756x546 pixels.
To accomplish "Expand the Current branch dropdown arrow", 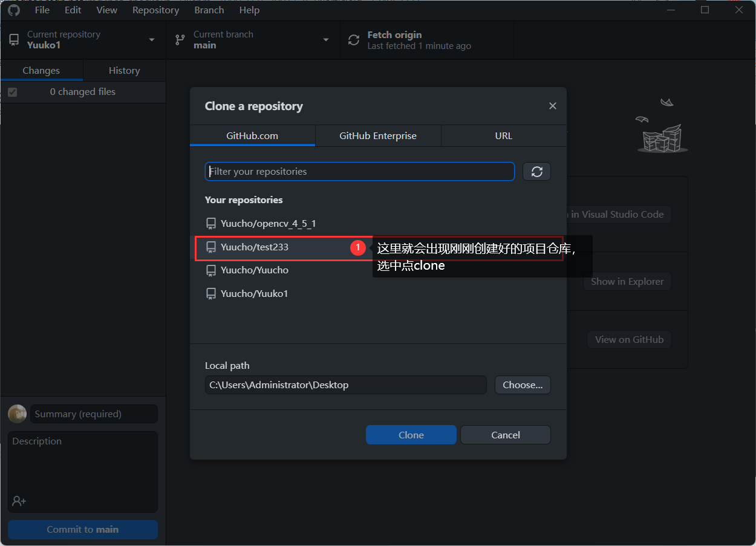I will pyautogui.click(x=326, y=40).
